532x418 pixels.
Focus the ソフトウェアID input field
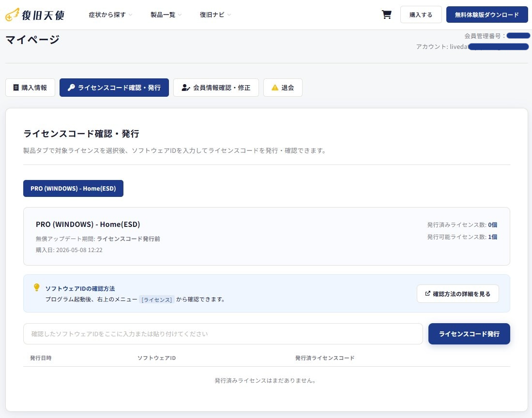point(223,334)
